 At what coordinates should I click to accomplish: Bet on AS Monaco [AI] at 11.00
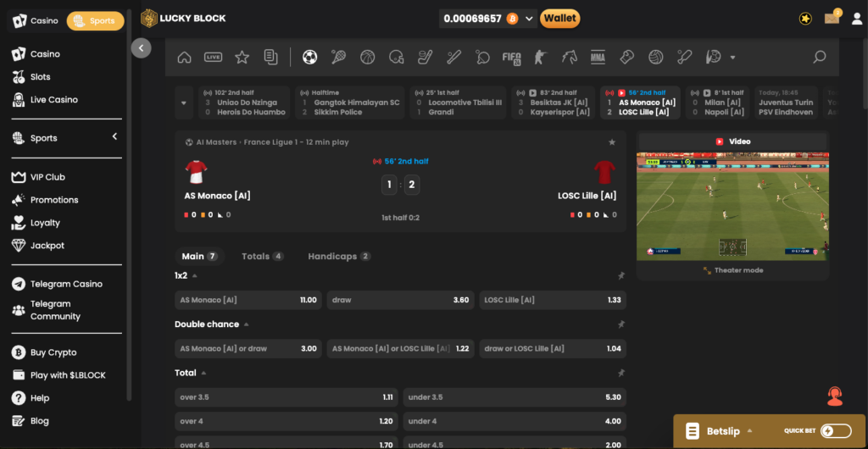(248, 300)
